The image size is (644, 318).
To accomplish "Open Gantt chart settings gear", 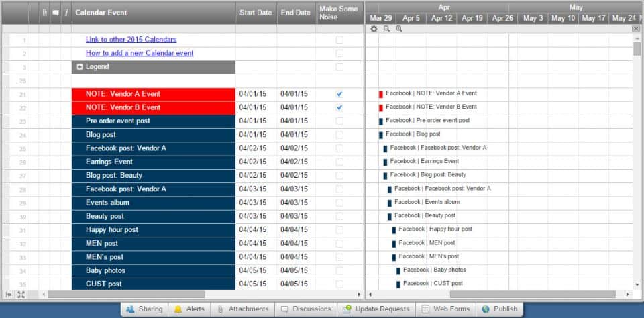I will click(374, 29).
